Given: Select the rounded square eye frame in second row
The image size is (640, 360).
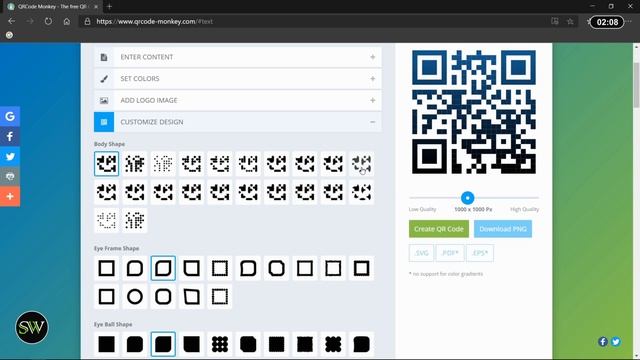Looking at the screenshot, I should point(163,297).
